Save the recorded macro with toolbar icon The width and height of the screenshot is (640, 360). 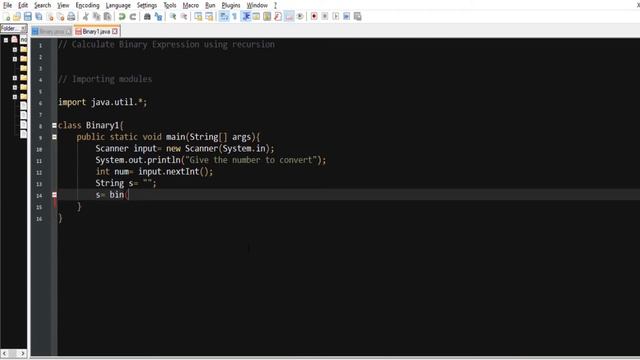point(358,16)
